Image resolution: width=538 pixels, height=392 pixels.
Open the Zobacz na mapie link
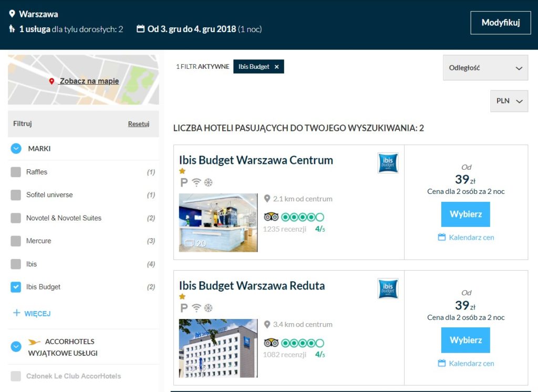tap(89, 81)
